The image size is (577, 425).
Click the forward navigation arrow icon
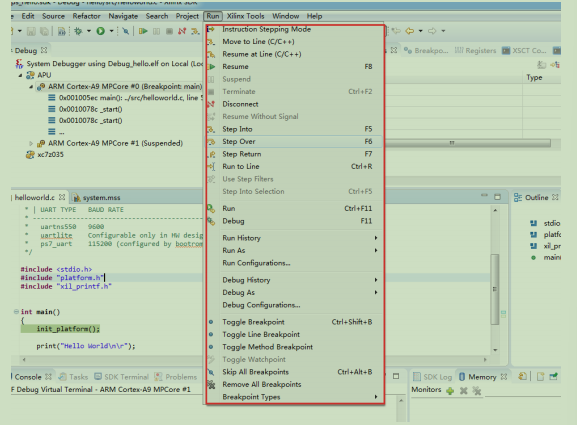click(x=432, y=31)
